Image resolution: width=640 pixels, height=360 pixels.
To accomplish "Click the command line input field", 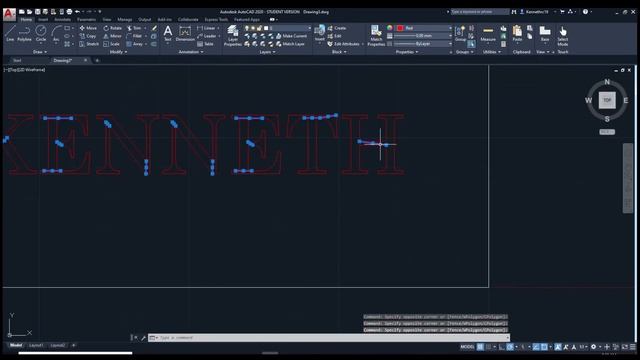I will coord(329,338).
